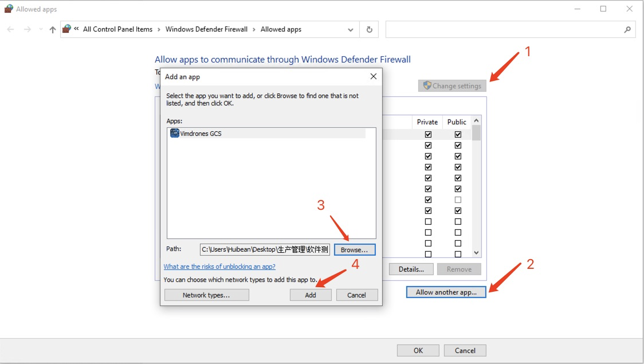Cancel the Add an app dialog
The height and width of the screenshot is (364, 644).
click(356, 295)
